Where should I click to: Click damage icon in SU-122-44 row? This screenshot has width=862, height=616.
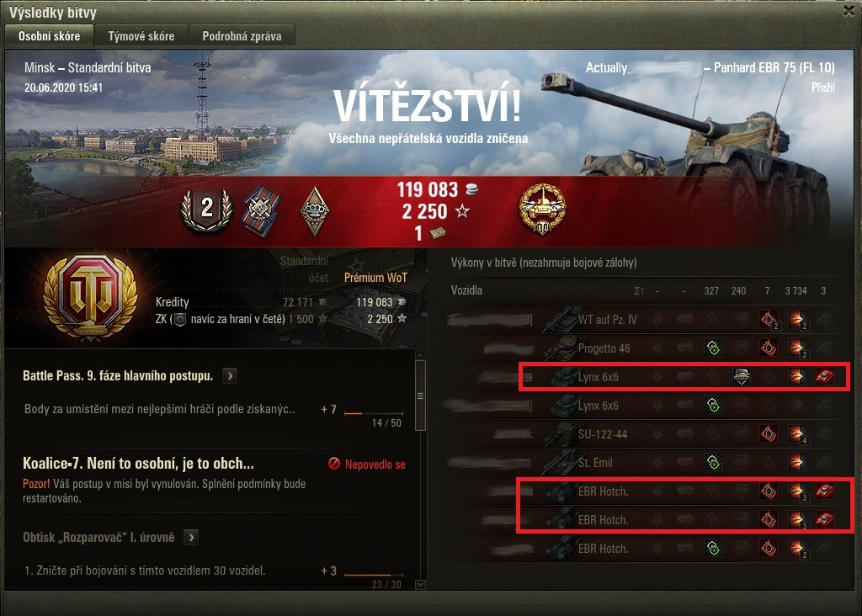pos(796,434)
